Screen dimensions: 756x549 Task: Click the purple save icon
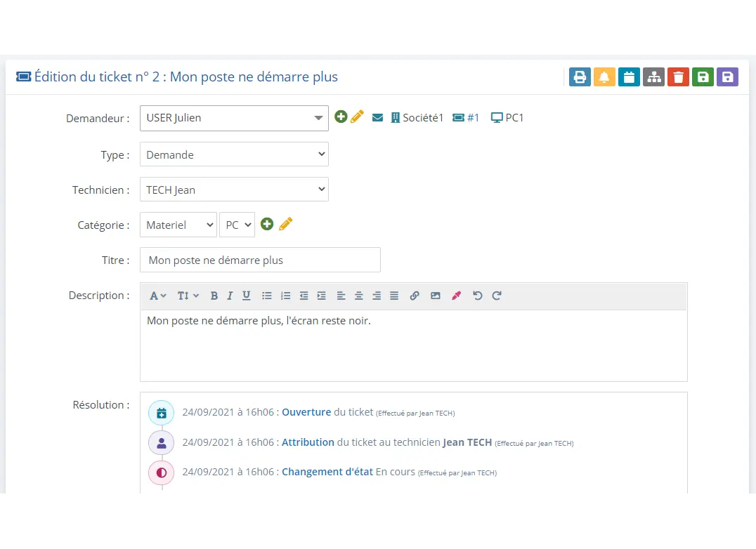coord(727,77)
